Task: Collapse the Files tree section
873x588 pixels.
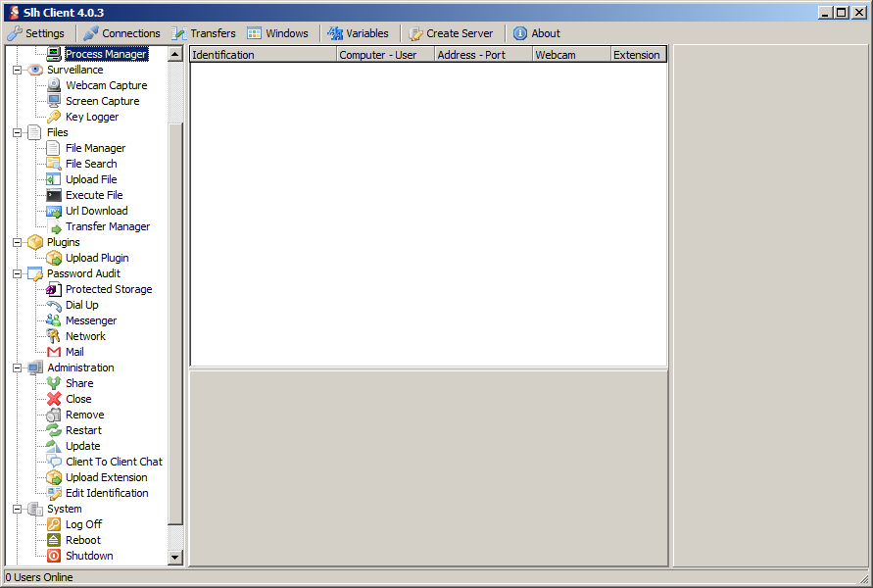Action: tap(18, 132)
